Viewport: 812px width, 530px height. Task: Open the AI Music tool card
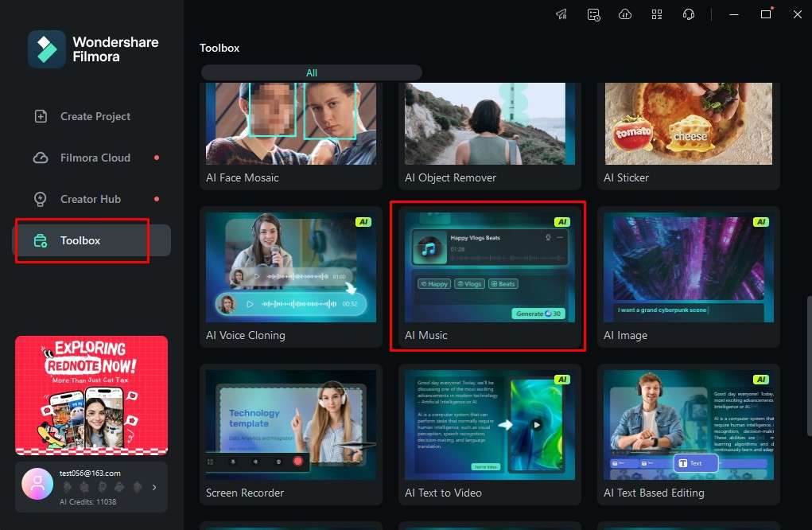click(x=490, y=277)
